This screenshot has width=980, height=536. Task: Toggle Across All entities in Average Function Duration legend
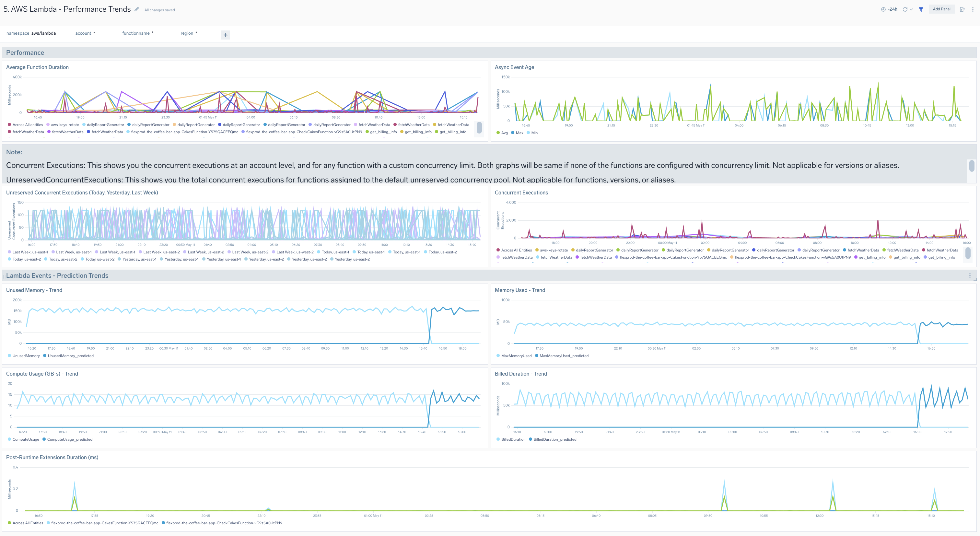pos(25,125)
